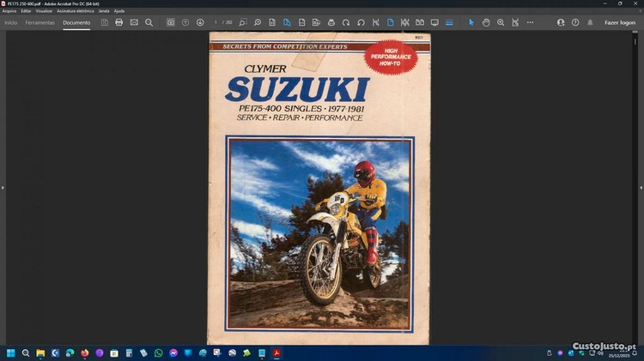Expand the right tools pane arrow
The height and width of the screenshot is (361, 644).
(x=641, y=187)
